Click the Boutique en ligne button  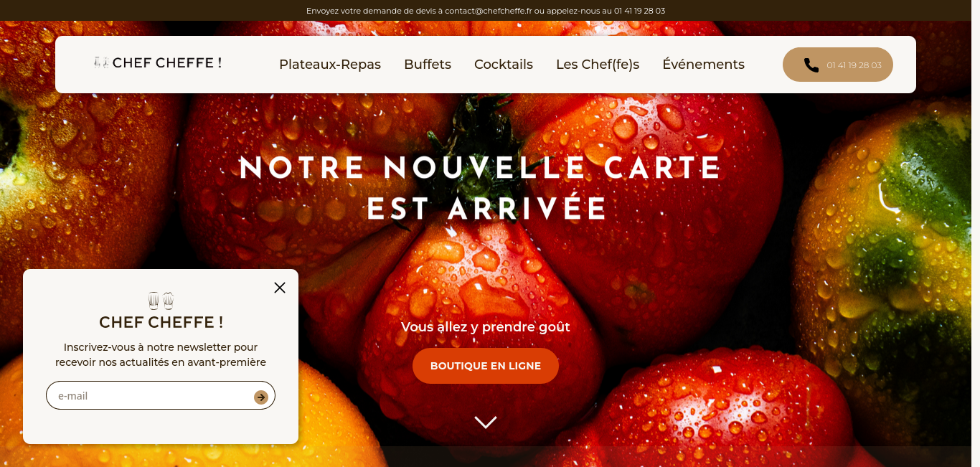coord(486,366)
